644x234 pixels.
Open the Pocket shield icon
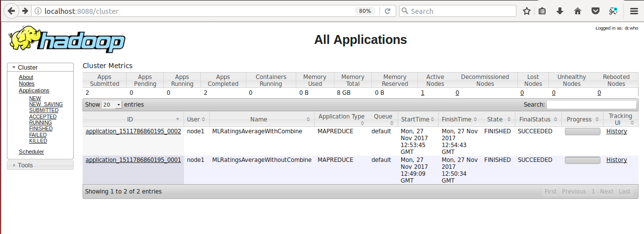[x=596, y=11]
